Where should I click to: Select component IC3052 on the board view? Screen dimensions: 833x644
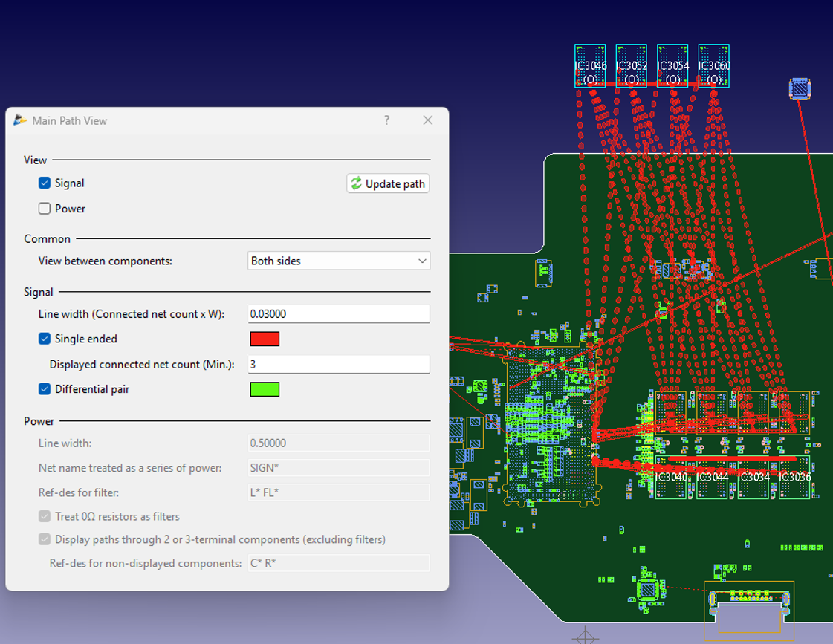tap(632, 66)
